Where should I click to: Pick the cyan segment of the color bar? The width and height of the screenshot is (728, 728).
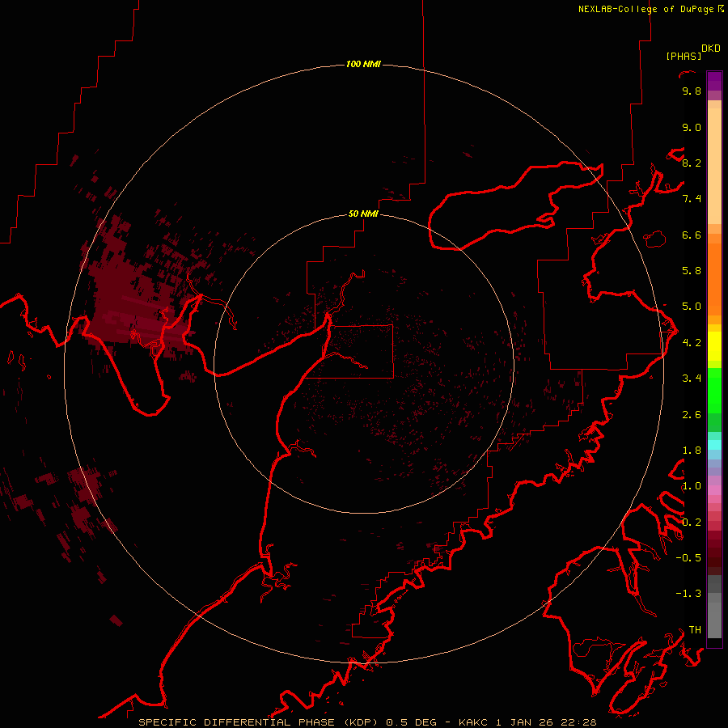pos(714,444)
